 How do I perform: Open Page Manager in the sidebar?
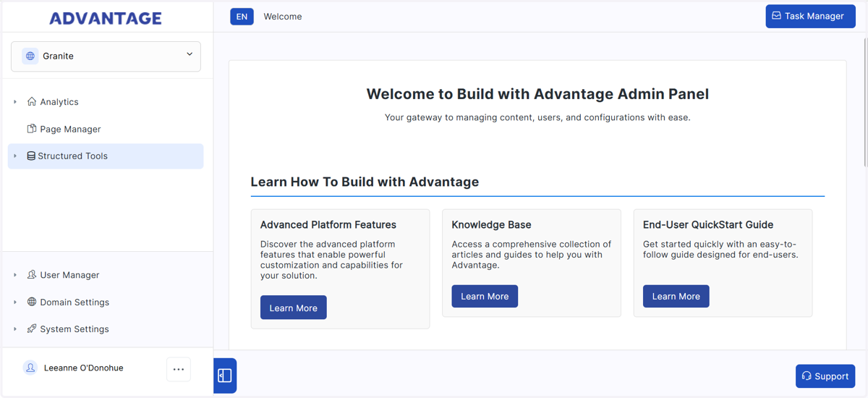click(x=70, y=129)
